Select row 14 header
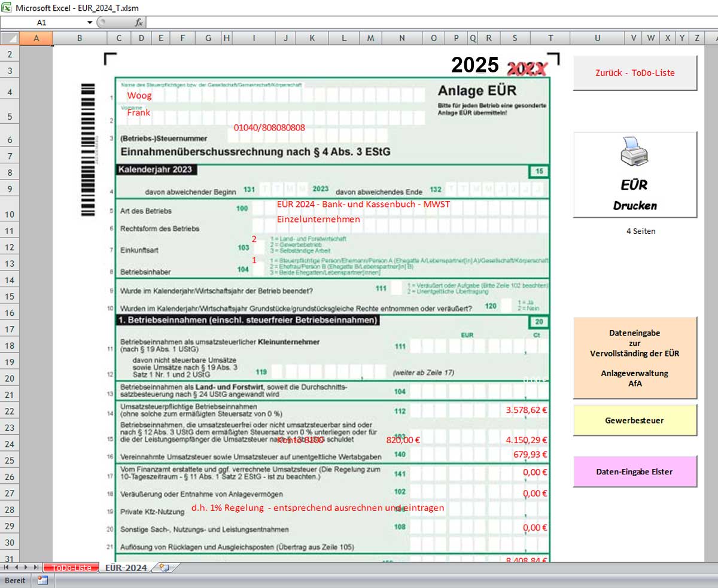Screen dimensions: 718x588 point(10,280)
